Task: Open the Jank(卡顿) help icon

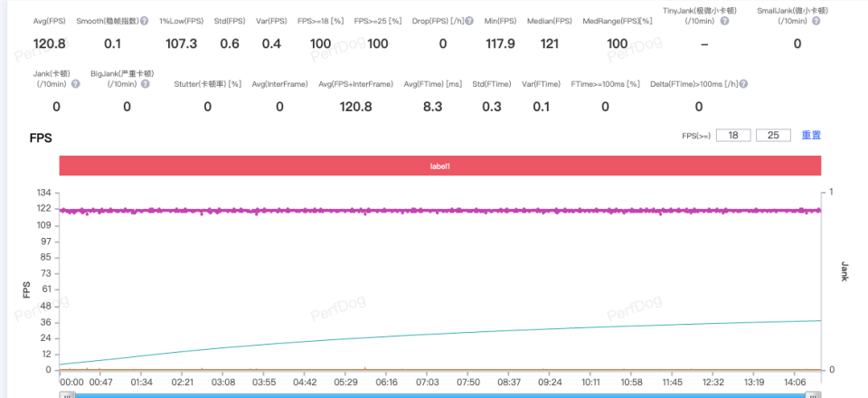Action: click(76, 84)
